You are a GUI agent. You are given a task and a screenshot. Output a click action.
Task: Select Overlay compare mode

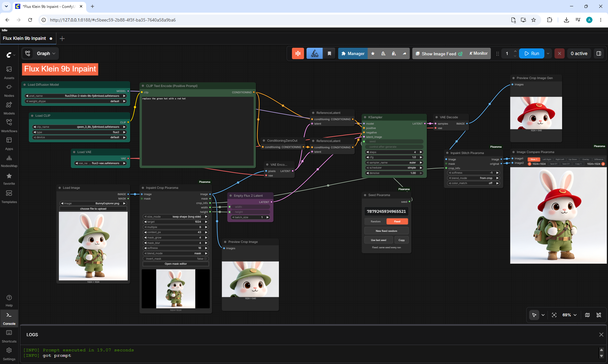click(x=586, y=159)
